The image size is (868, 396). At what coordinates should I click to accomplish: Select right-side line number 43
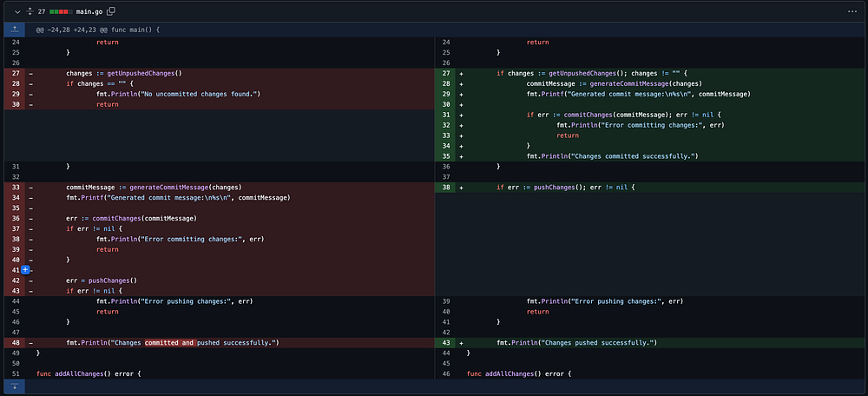[445, 343]
